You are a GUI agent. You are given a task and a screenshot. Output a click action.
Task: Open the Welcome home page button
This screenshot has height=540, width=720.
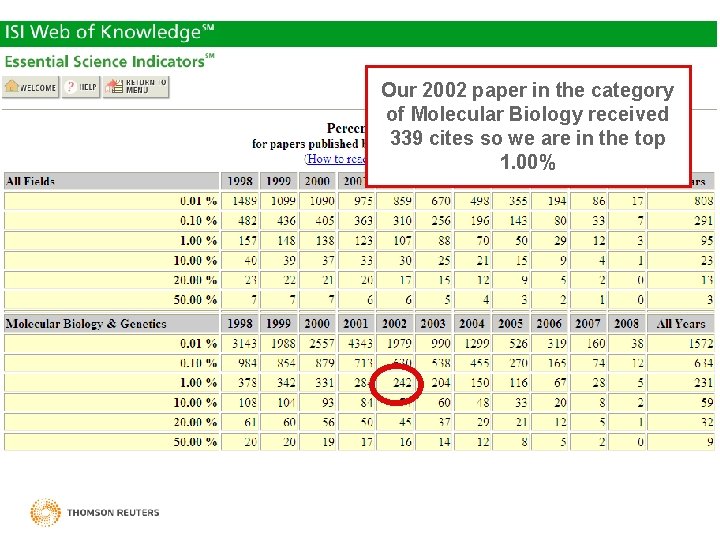31,87
